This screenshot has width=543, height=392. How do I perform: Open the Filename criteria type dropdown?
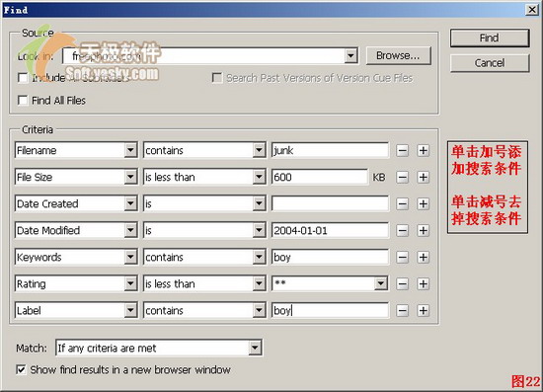[x=130, y=150]
